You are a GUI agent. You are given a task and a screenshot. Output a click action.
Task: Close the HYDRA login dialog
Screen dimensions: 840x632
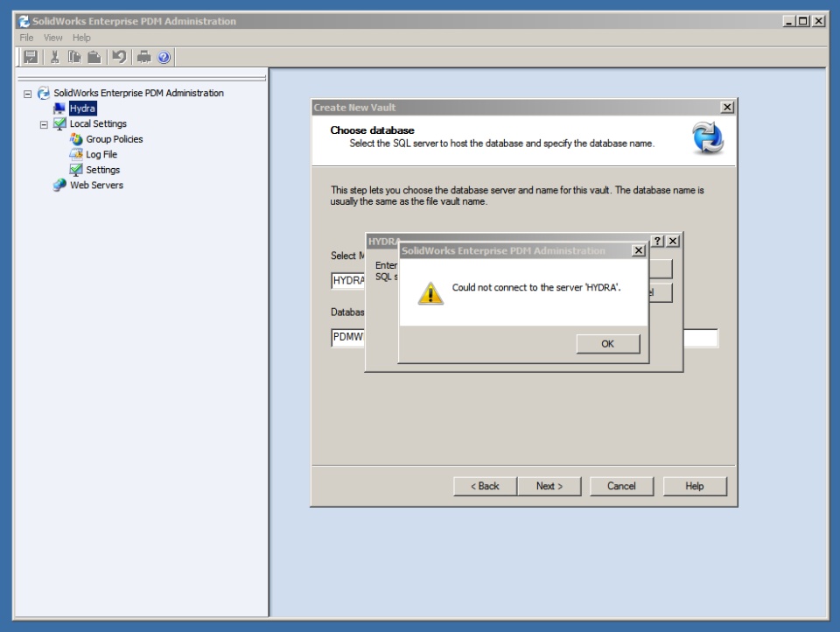coord(674,242)
